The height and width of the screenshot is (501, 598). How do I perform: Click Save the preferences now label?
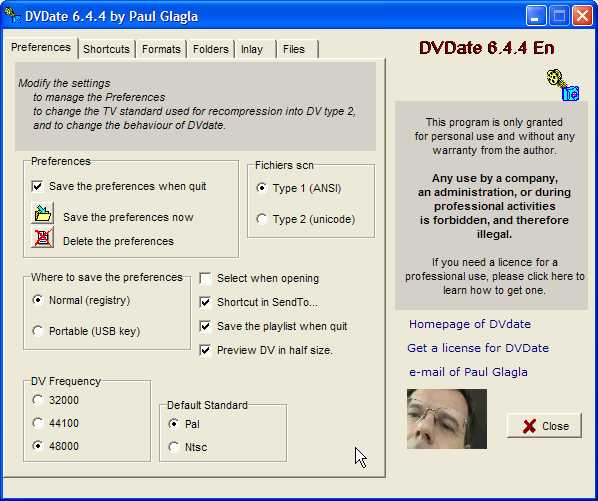click(x=129, y=217)
